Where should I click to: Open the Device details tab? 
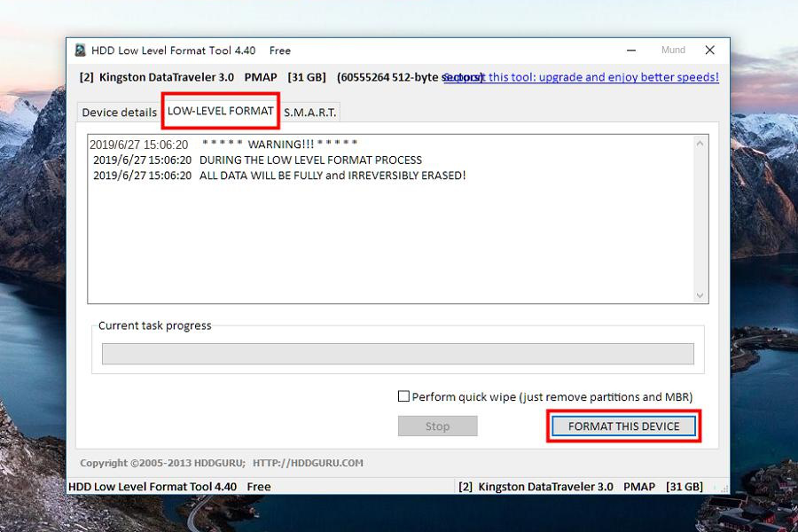119,112
